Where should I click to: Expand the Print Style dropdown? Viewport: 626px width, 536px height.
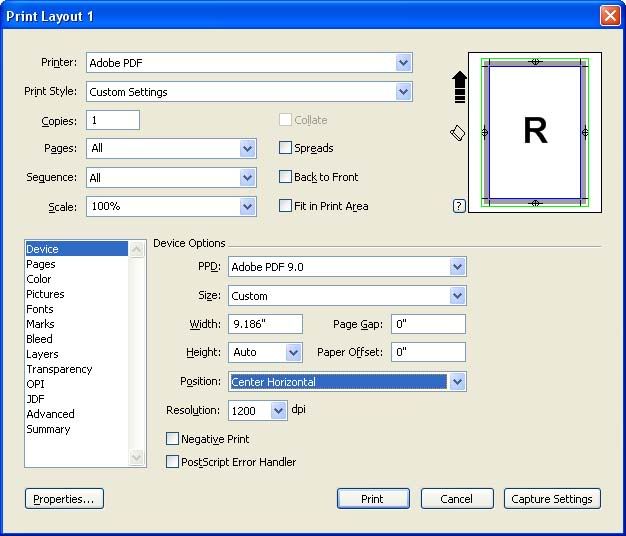(403, 92)
